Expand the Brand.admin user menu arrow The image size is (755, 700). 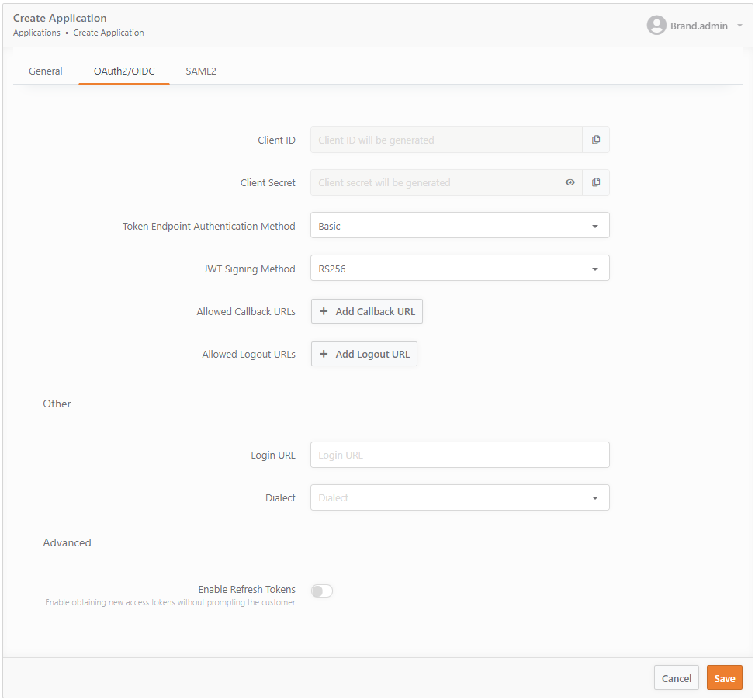pyautogui.click(x=739, y=26)
